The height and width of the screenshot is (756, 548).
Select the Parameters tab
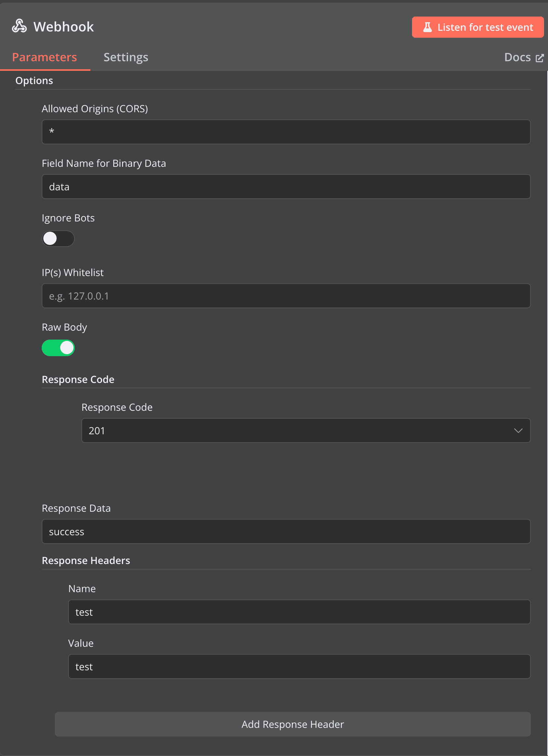pyautogui.click(x=44, y=57)
